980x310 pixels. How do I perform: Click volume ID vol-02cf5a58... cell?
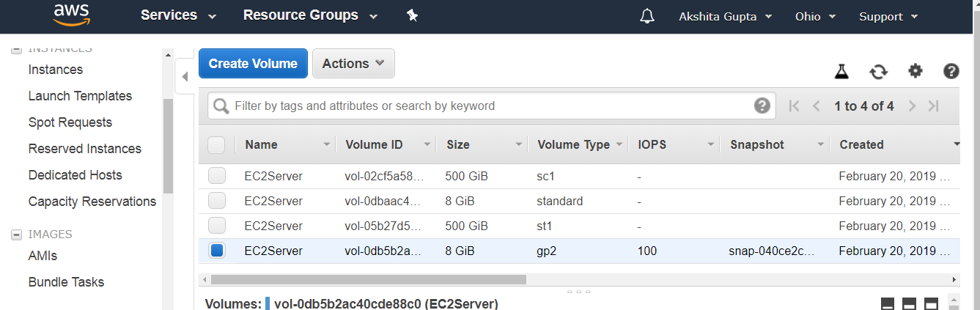[384, 176]
